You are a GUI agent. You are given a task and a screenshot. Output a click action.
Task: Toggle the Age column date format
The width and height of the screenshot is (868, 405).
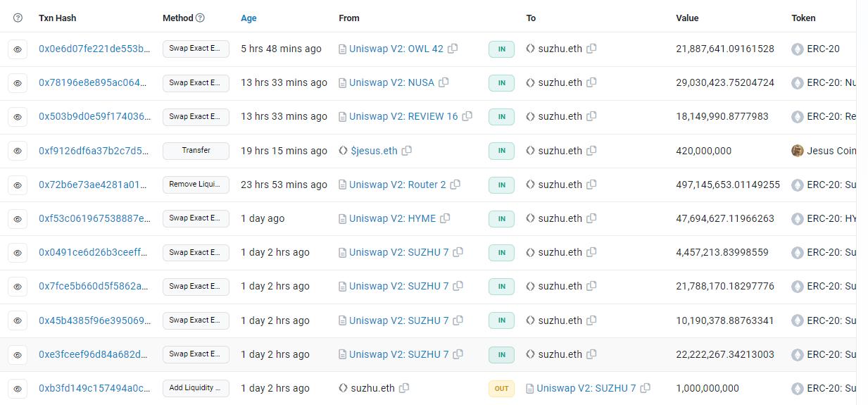pos(249,18)
